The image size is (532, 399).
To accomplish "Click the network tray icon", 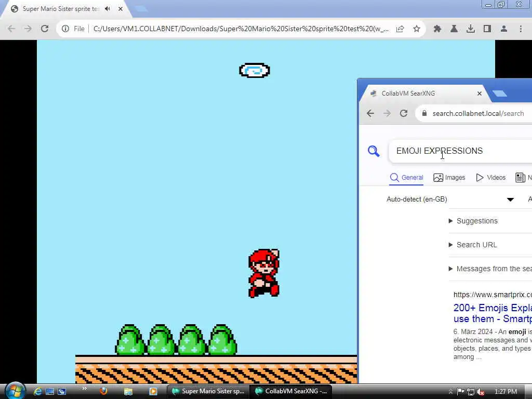I will tap(471, 392).
